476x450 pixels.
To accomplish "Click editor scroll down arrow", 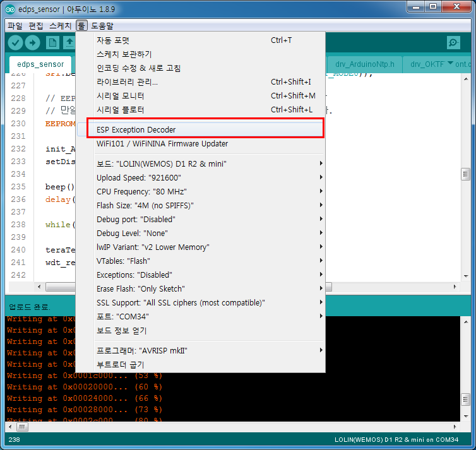I will [x=466, y=276].
